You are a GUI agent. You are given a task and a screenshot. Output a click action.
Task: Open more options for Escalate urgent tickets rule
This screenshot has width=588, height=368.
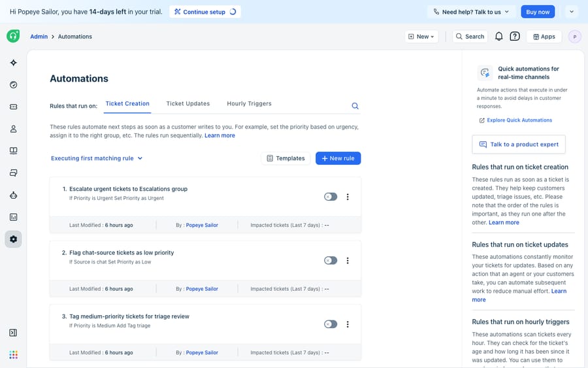(x=348, y=197)
